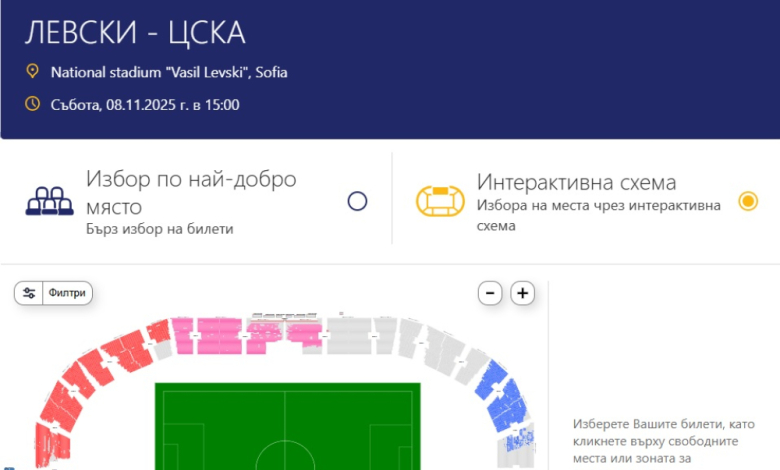Image resolution: width=780 pixels, height=470 pixels.
Task: Click the yellow stadium scheme icon
Action: pyautogui.click(x=440, y=201)
